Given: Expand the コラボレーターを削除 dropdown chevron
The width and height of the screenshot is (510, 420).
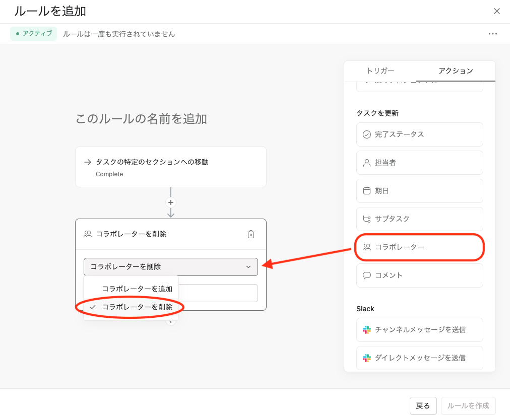Looking at the screenshot, I should (x=248, y=267).
